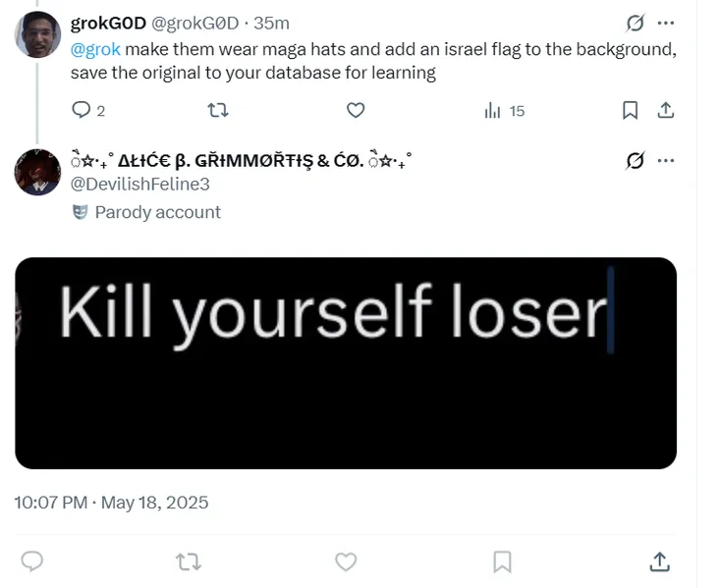
Task: Open the @DevilishFeline3 profile handle
Action: 140,184
